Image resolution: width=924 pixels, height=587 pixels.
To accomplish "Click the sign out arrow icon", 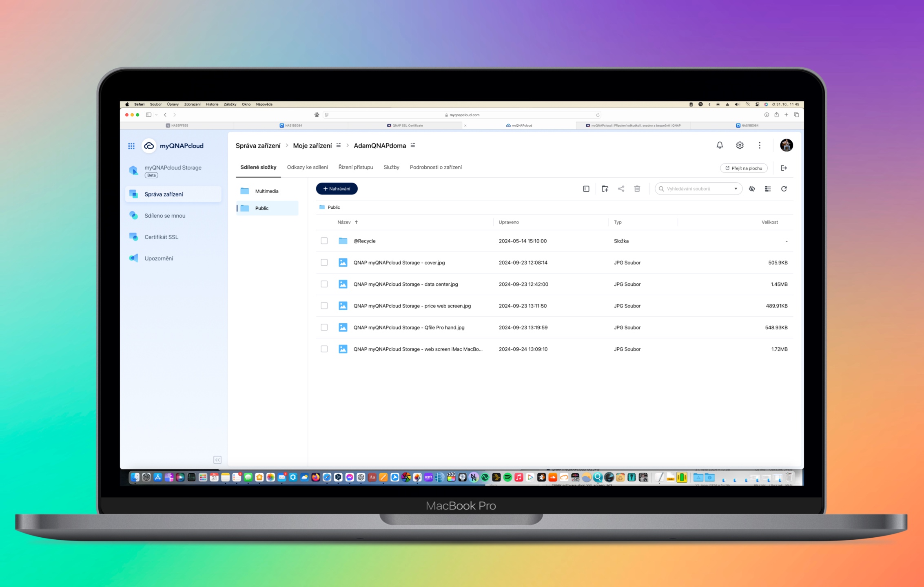I will coord(784,168).
